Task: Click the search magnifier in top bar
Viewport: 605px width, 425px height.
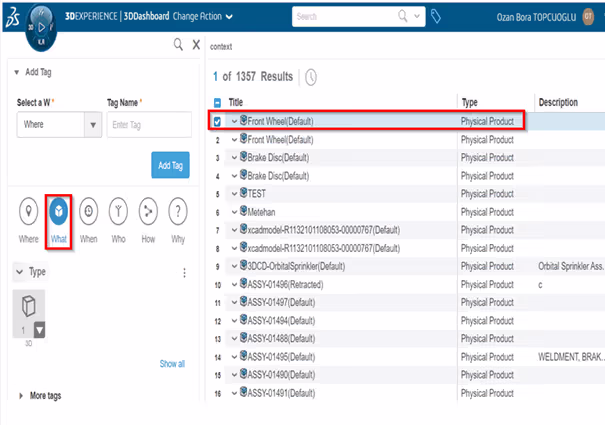Action: tap(402, 16)
